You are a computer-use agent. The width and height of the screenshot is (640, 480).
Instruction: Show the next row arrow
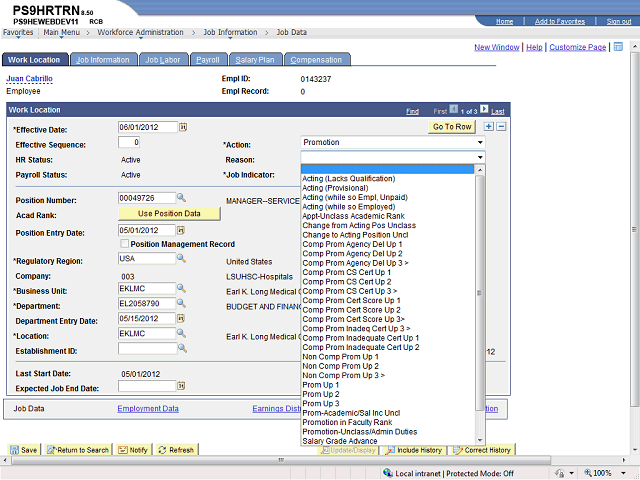click(484, 109)
